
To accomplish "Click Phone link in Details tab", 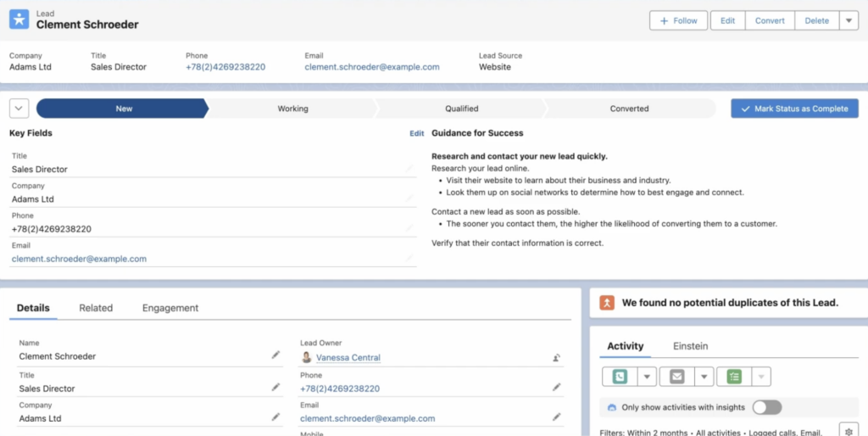I will [340, 388].
